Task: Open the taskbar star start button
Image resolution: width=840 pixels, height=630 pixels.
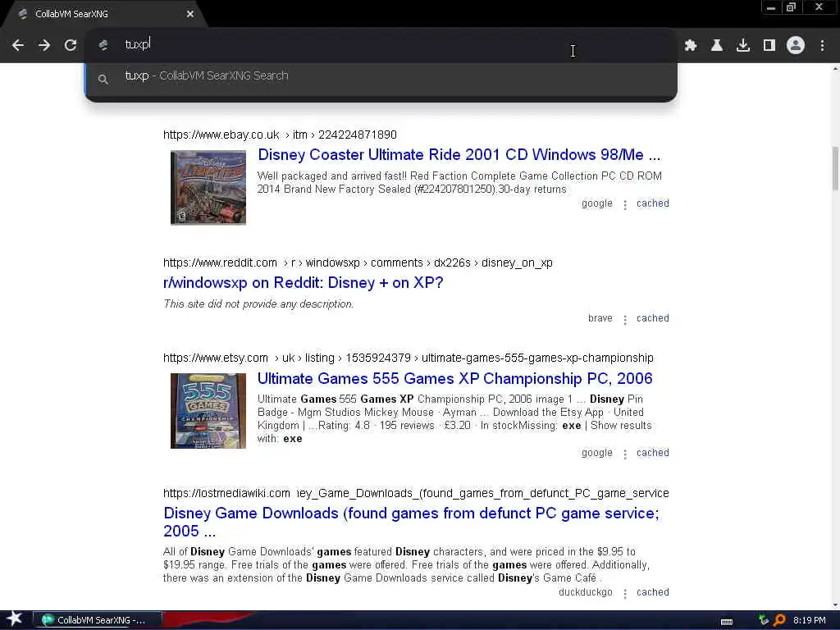Action: (x=14, y=619)
